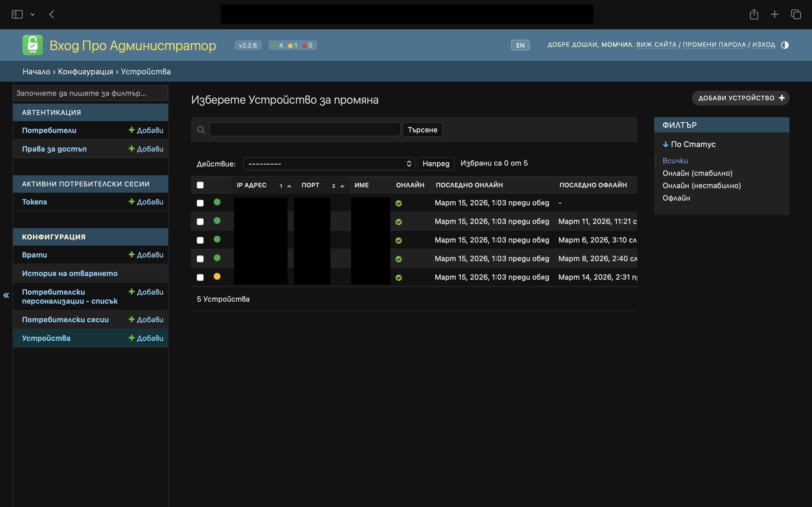Check the checkbox of the first device row
The image size is (812, 507).
200,203
